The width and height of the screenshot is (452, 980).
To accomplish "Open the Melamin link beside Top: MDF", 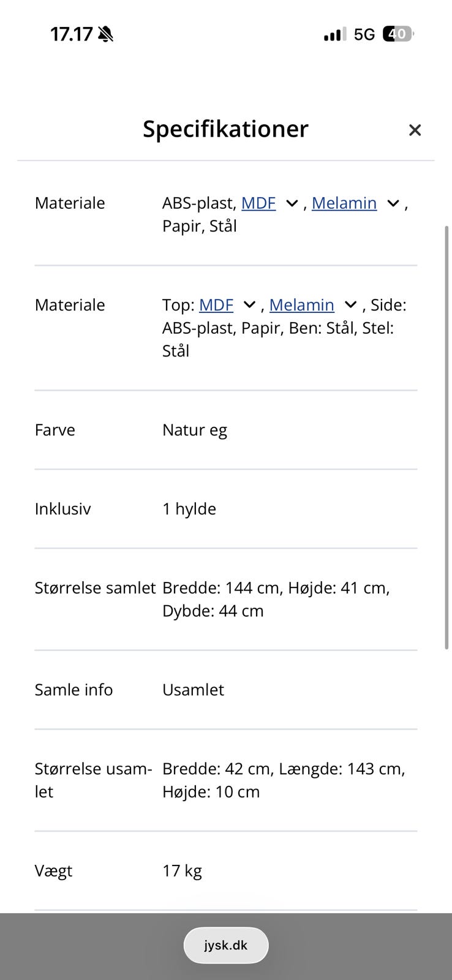I will pyautogui.click(x=302, y=304).
